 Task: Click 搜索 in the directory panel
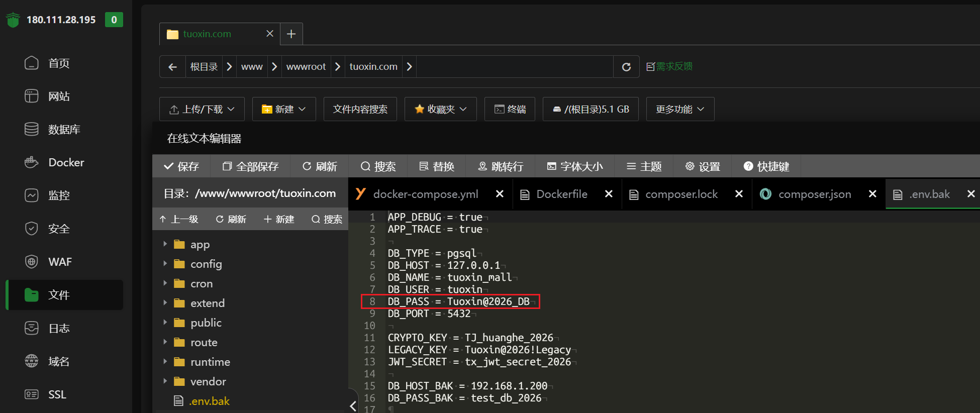[327, 219]
